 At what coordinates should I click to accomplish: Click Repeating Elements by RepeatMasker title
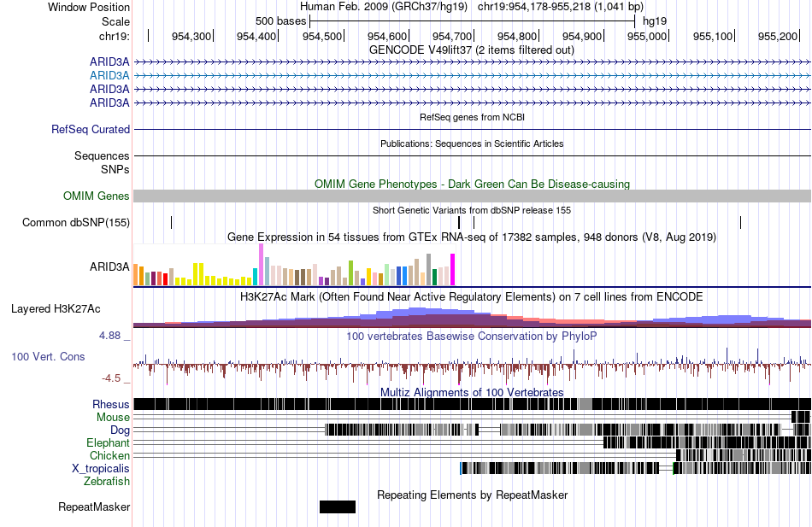473,495
